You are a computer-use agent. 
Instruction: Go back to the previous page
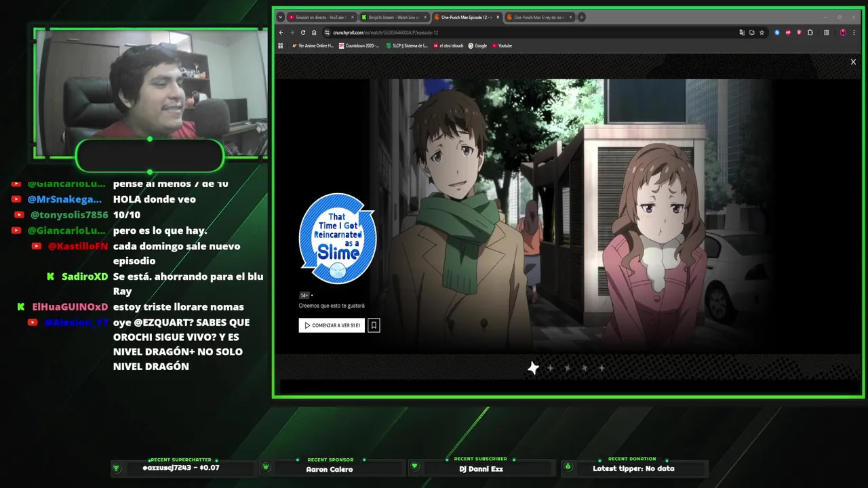point(281,33)
